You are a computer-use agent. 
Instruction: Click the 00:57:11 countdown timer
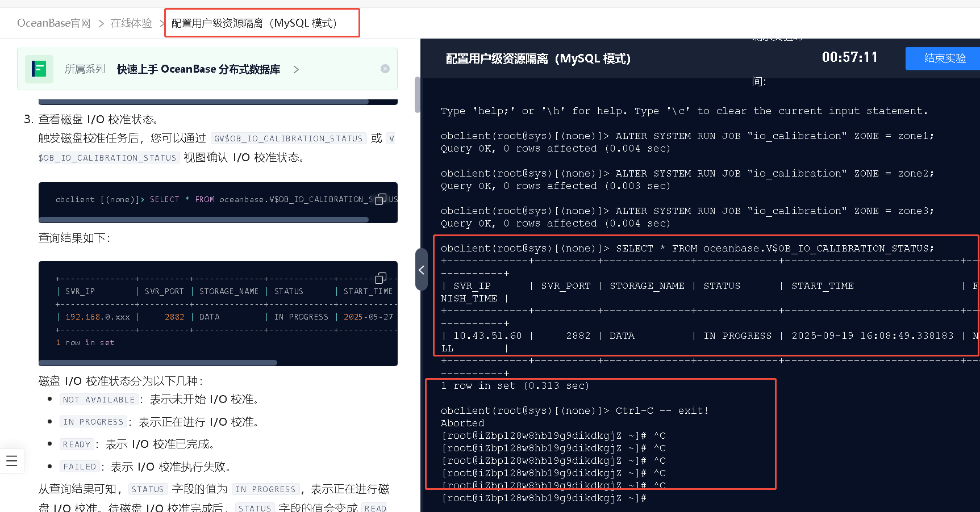click(x=849, y=57)
